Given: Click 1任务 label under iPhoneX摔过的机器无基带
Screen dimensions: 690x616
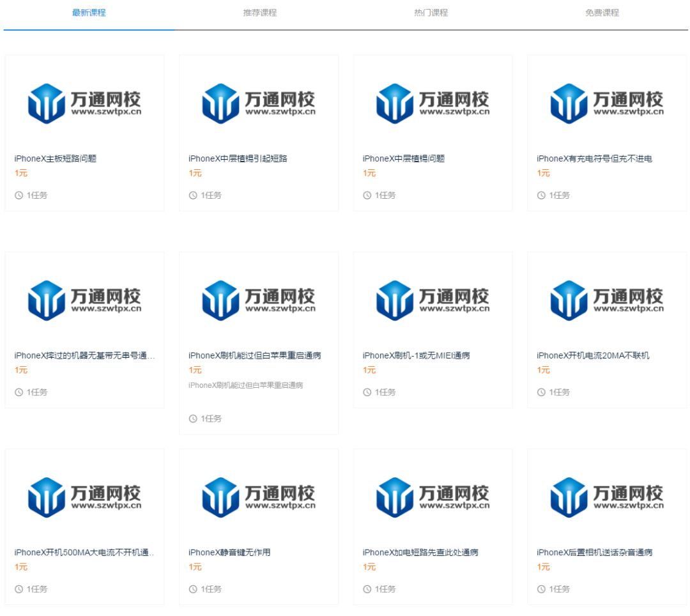Looking at the screenshot, I should point(37,392).
